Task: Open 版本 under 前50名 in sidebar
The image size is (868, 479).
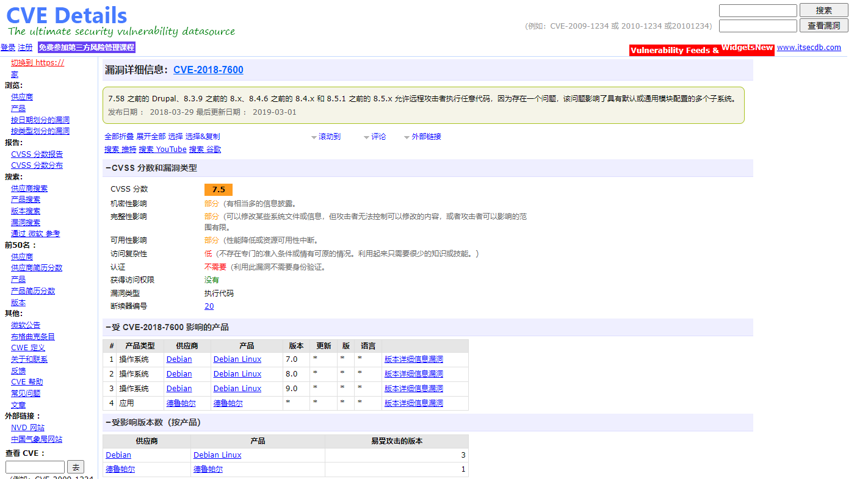Action: [18, 303]
